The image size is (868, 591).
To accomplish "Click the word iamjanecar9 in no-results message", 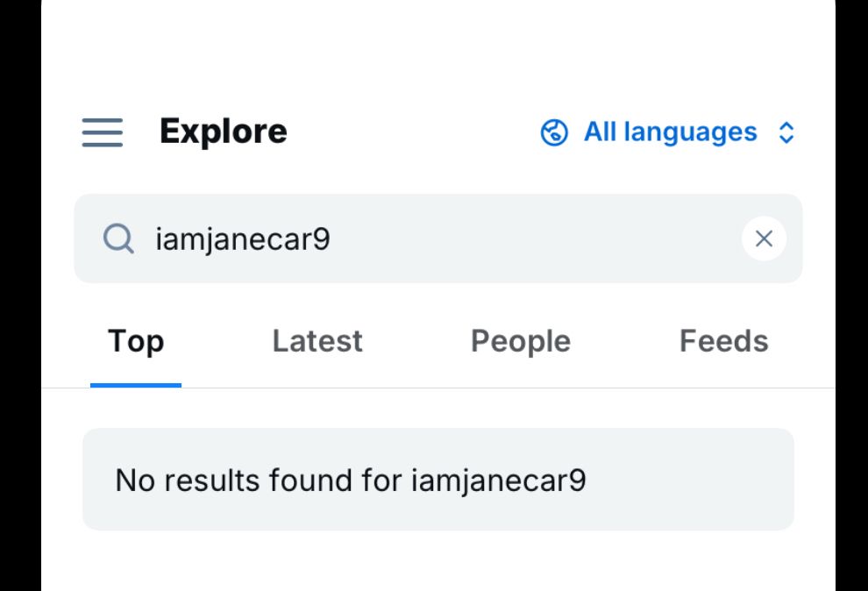I will (498, 481).
